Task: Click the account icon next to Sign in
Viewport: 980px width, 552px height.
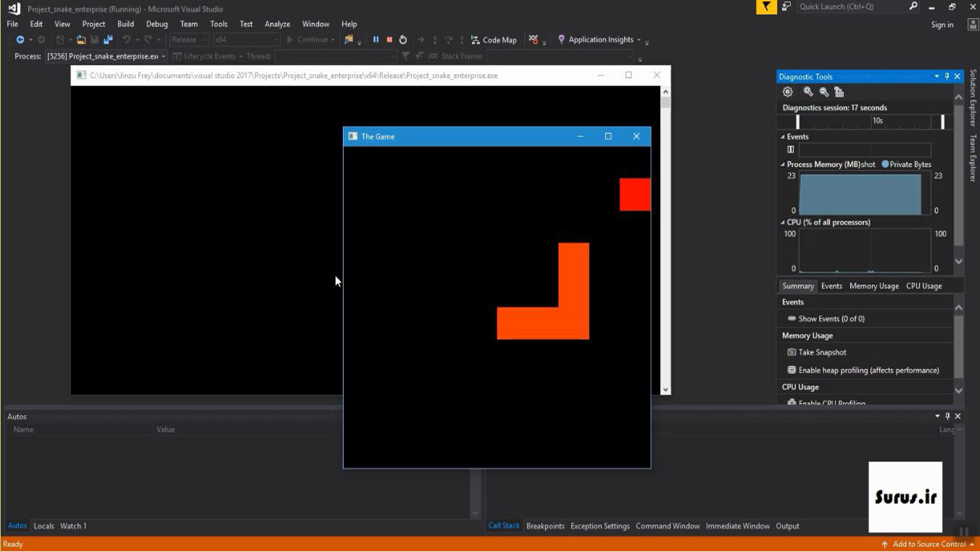Action: 973,24
